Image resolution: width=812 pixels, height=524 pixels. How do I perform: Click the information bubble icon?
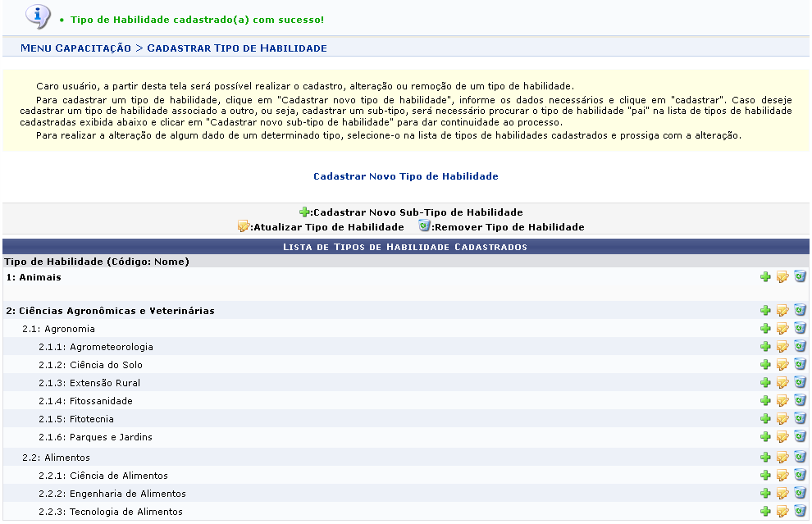(38, 16)
